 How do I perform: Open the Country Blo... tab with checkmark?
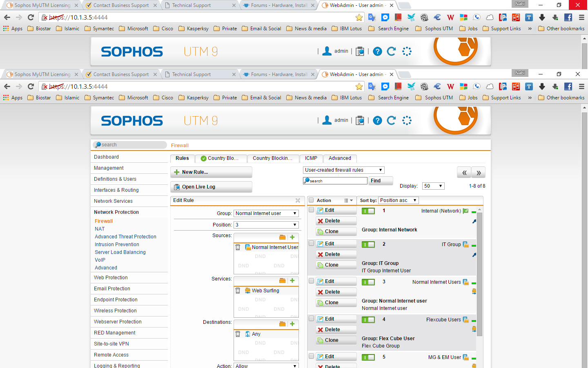pyautogui.click(x=221, y=158)
